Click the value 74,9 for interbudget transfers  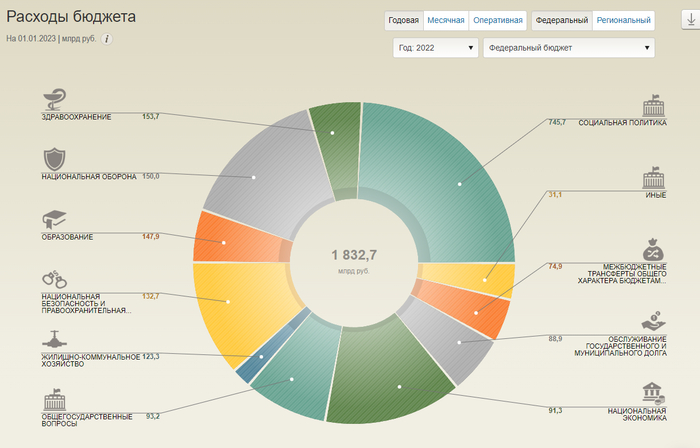[555, 266]
